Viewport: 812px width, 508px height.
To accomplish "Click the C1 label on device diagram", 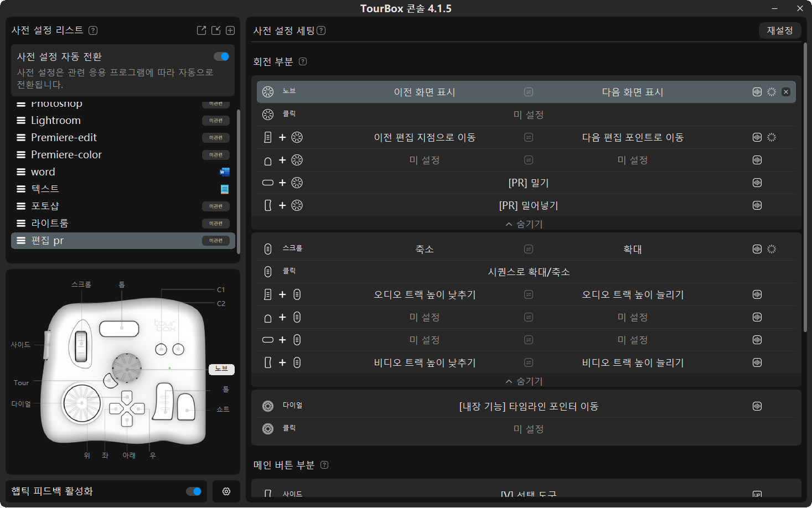I will click(221, 289).
